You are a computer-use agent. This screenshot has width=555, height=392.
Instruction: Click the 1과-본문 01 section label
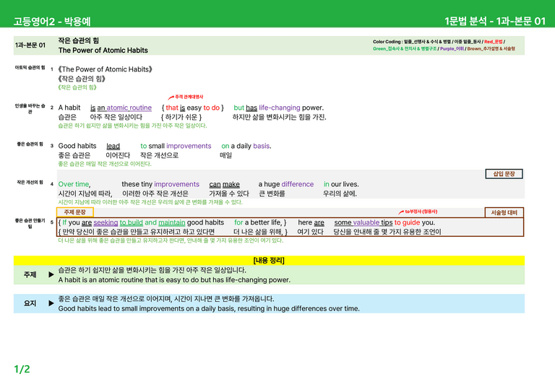[30, 45]
